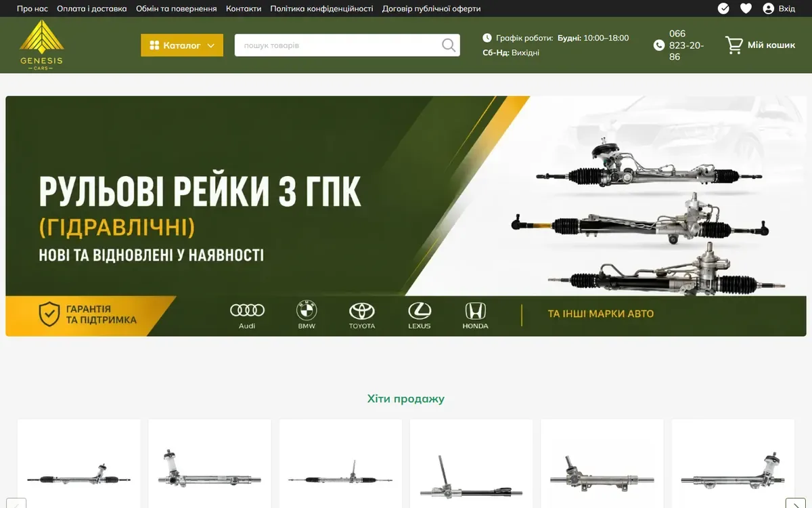Go to the previous bestsellers slide arrow
Screen dimensions: 812x508
(x=16, y=503)
